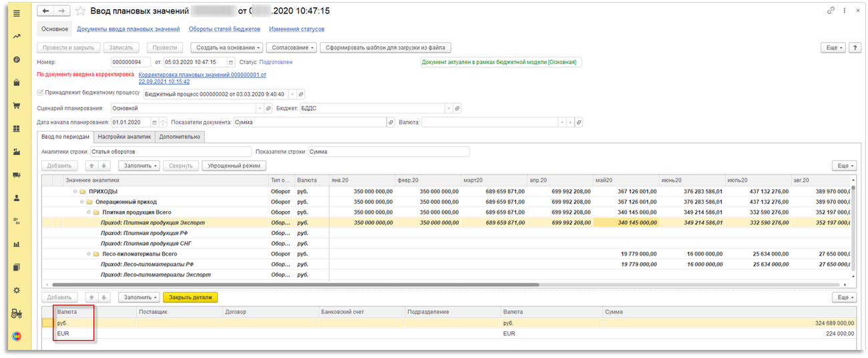This screenshot has width=868, height=358.
Task: Expand the 'Создать на основании' dropdown
Action: pos(227,47)
